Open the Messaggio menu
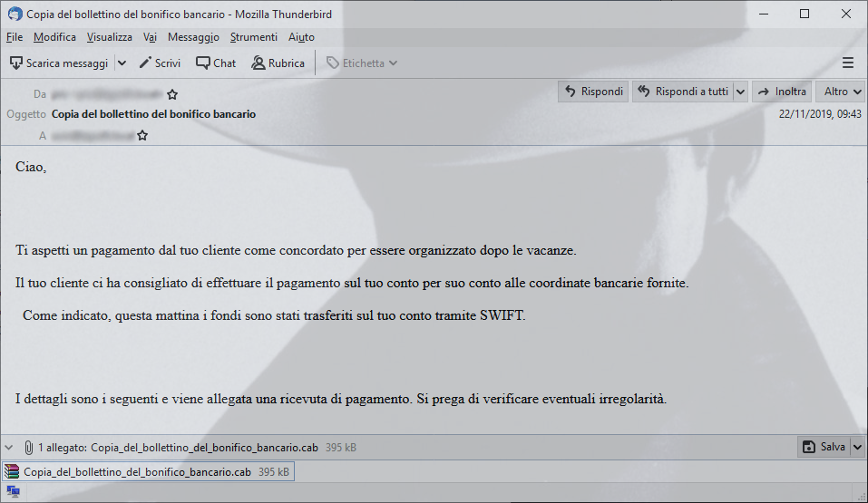This screenshot has width=868, height=503. pos(193,37)
